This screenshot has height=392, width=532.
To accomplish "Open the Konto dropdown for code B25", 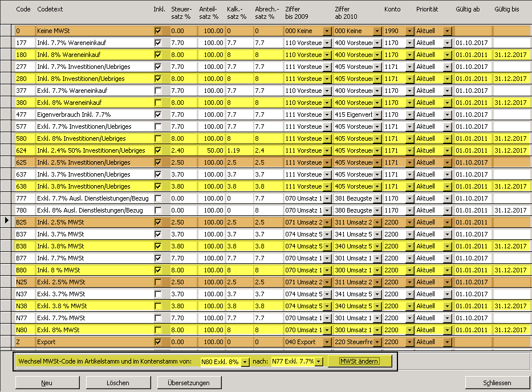I will (x=409, y=222).
